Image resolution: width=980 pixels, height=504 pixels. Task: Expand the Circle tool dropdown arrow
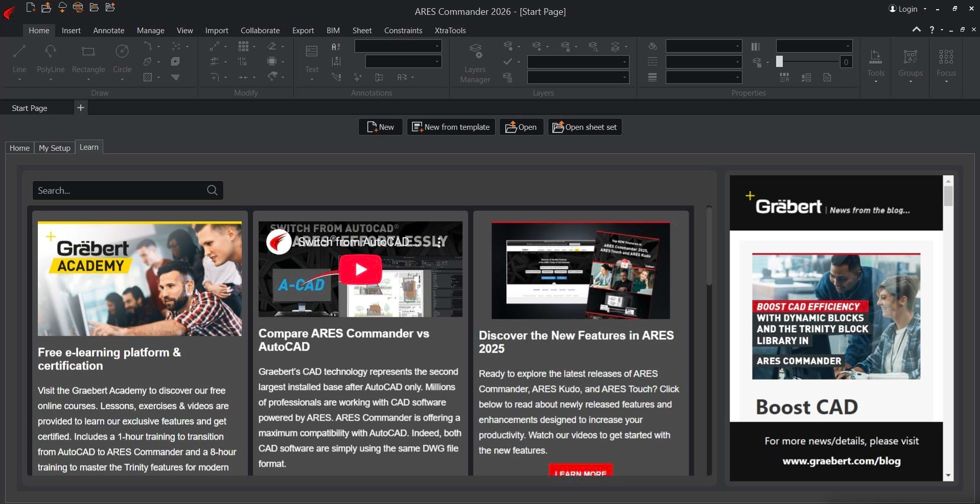122,79
